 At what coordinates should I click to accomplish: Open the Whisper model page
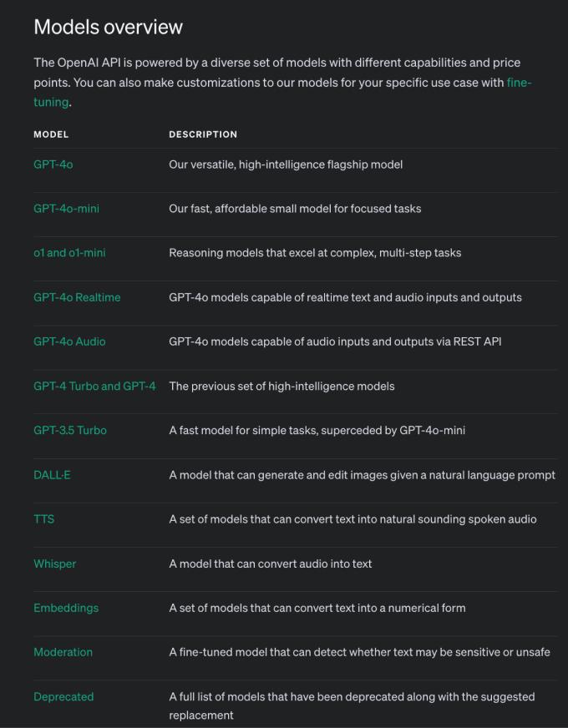(55, 564)
